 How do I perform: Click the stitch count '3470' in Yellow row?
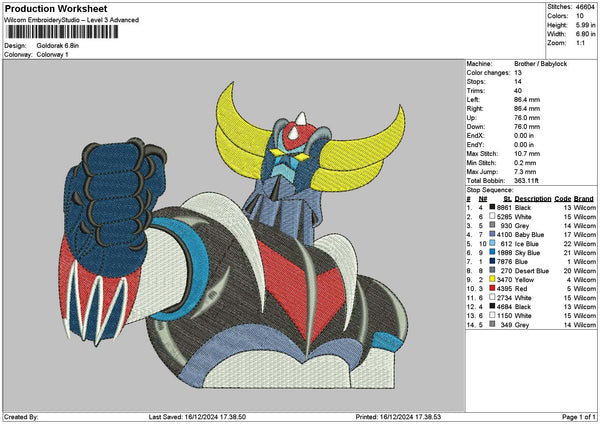tap(504, 280)
